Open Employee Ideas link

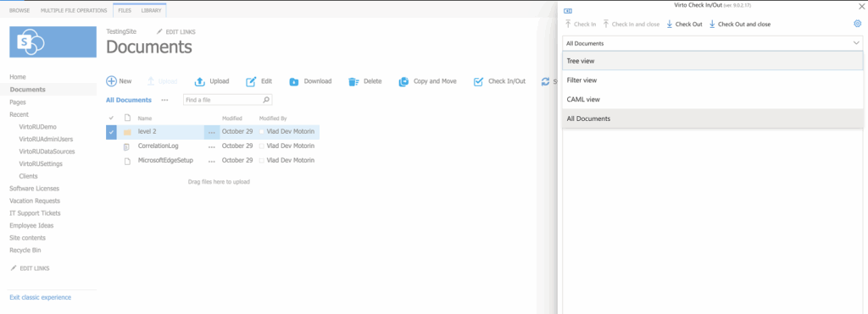tap(31, 225)
